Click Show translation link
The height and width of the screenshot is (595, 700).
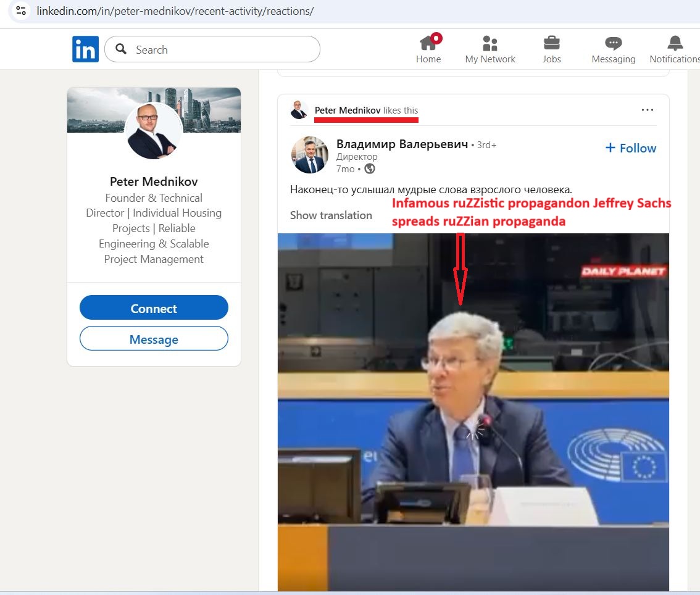331,215
